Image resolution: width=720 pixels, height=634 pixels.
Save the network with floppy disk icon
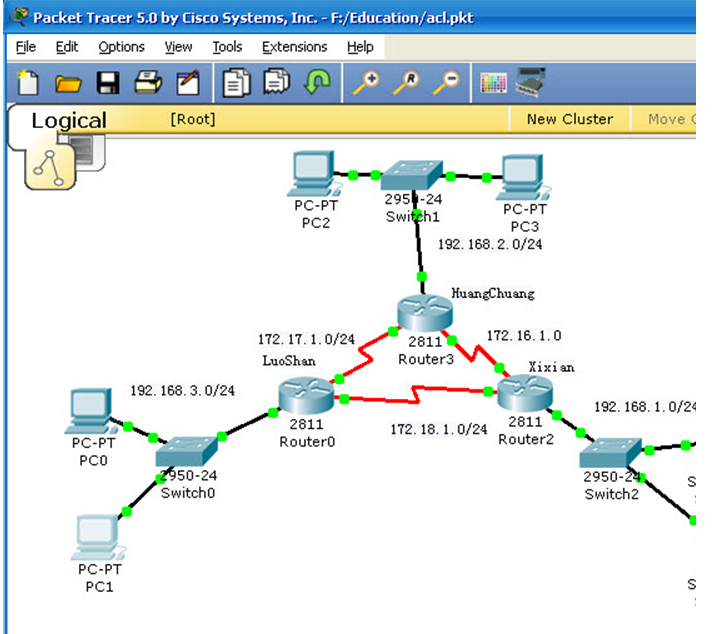coord(108,83)
